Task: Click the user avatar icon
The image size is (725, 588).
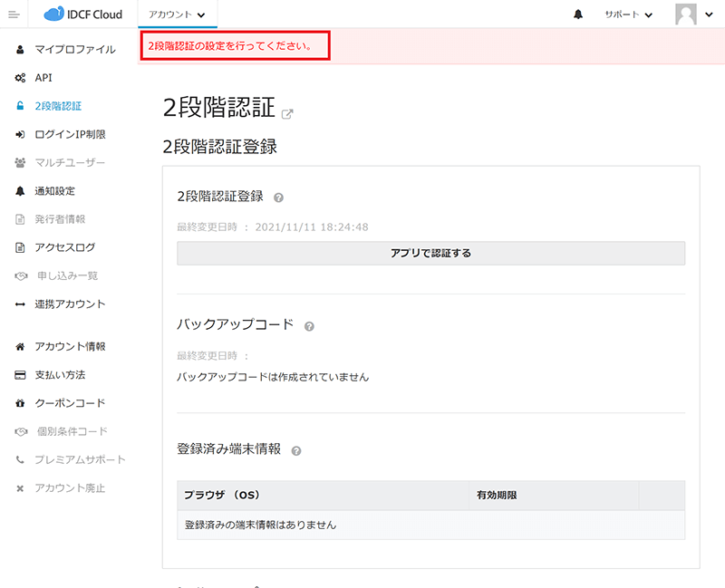Action: pos(686,14)
